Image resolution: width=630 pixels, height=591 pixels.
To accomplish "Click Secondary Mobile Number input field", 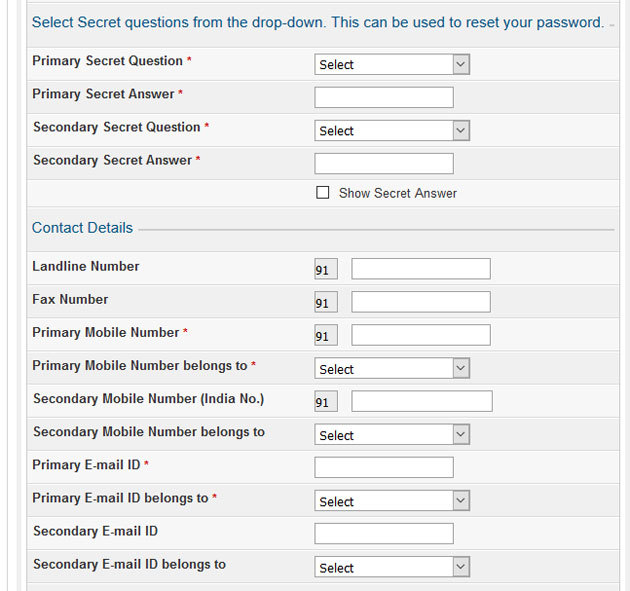I will pyautogui.click(x=421, y=401).
